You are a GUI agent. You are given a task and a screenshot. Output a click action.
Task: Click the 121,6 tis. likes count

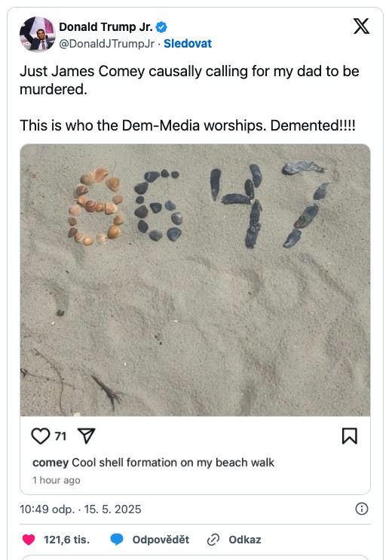(66, 540)
